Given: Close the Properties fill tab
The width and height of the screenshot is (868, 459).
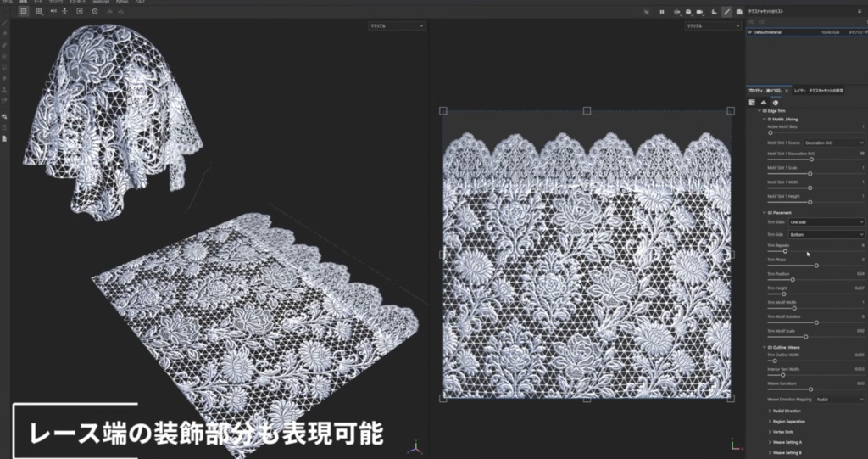Looking at the screenshot, I should coord(787,91).
